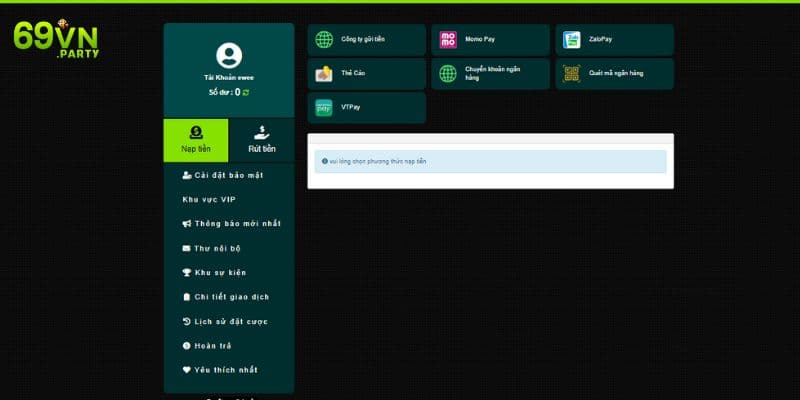Select the Momo Pay logo icon

click(447, 40)
